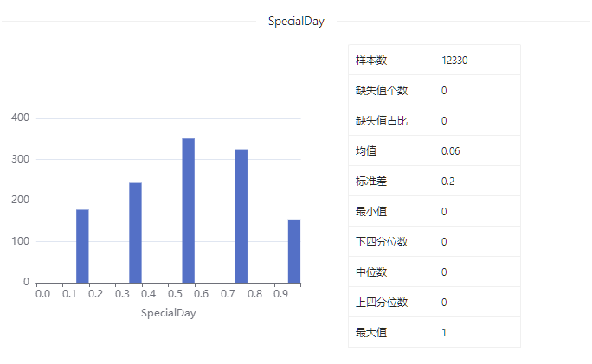Select the 中位数 row label
Screen dimensions: 592x364
coord(371,271)
